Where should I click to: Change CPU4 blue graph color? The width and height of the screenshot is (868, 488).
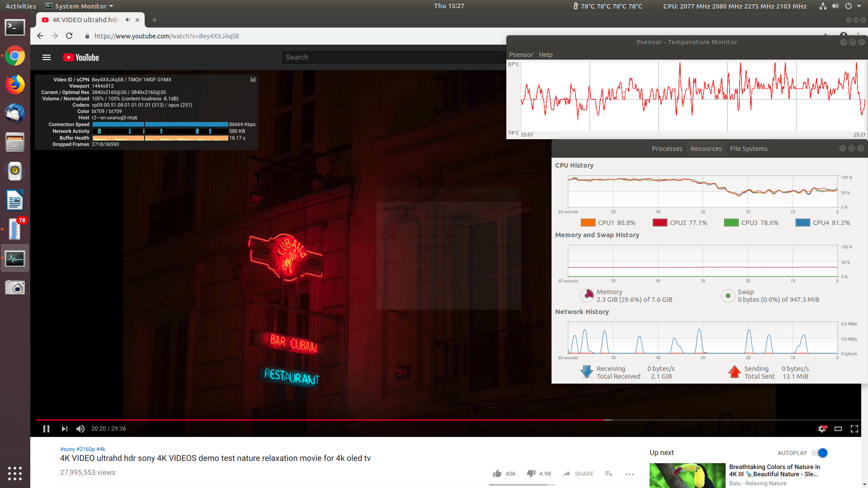(802, 223)
